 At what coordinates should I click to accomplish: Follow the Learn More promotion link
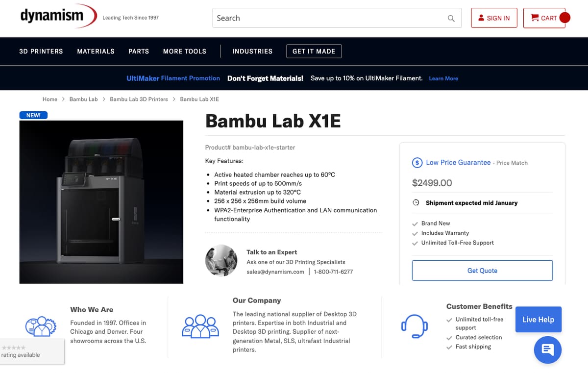coord(443,78)
